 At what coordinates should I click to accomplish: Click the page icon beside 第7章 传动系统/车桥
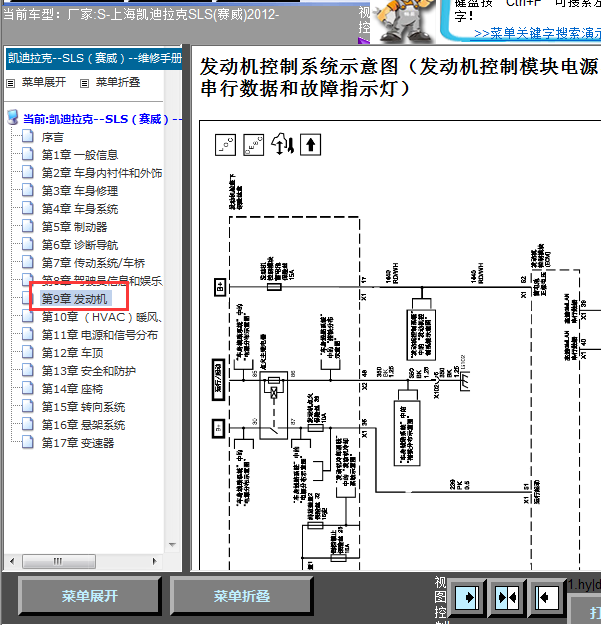[27, 262]
